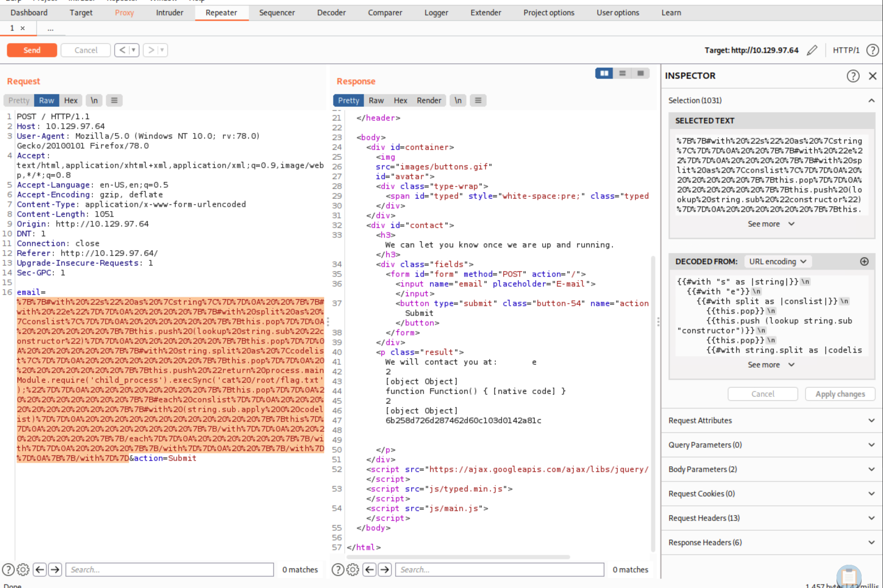Open history forward dropdown arrow

tap(162, 50)
